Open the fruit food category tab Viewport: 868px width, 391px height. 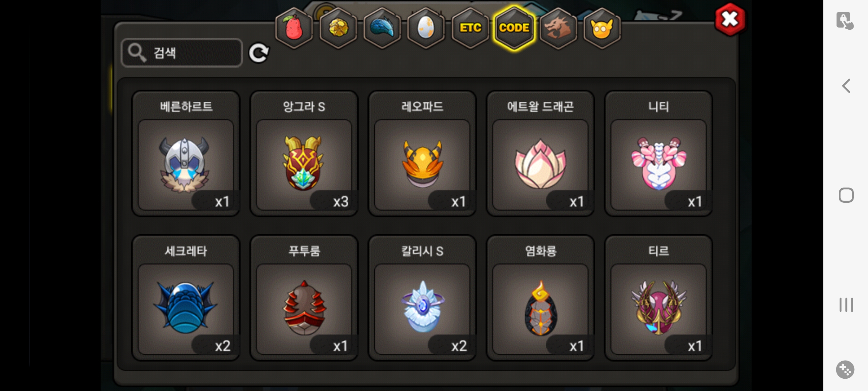click(x=294, y=28)
